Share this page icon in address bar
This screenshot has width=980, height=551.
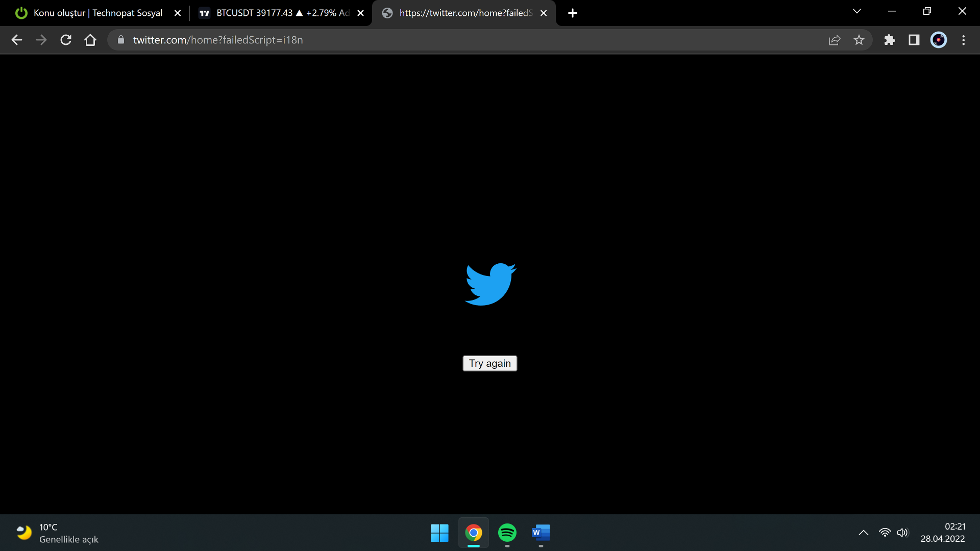(x=835, y=40)
